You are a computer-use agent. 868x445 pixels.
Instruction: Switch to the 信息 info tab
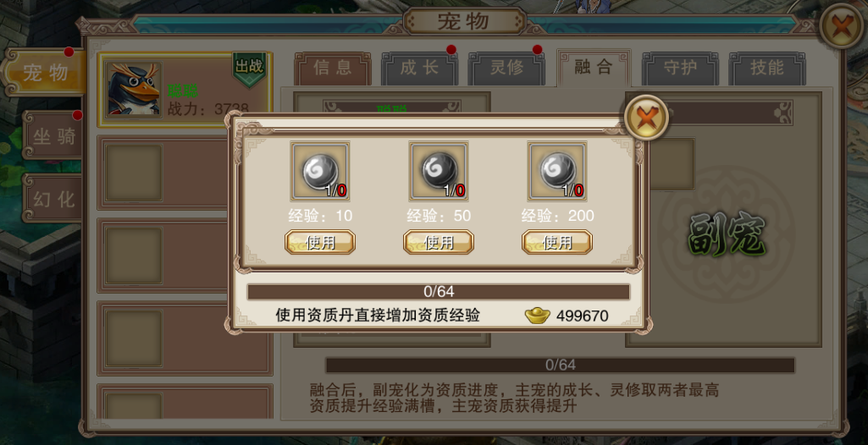tap(332, 69)
